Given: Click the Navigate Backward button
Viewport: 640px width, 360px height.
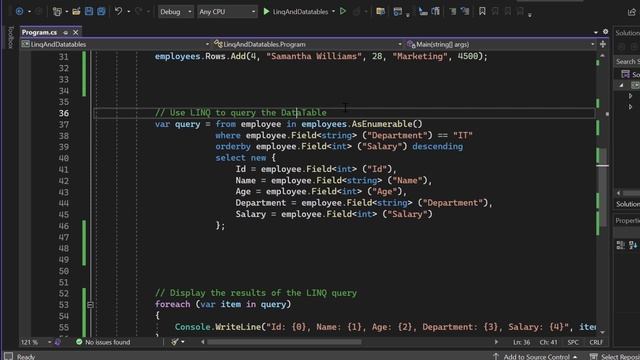Looking at the screenshot, I should click(19, 11).
